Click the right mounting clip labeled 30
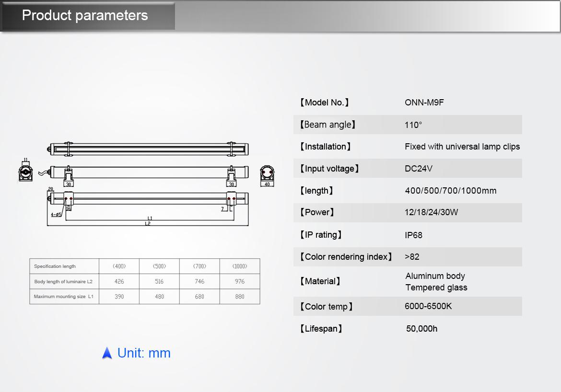The image size is (561, 392). point(232,176)
